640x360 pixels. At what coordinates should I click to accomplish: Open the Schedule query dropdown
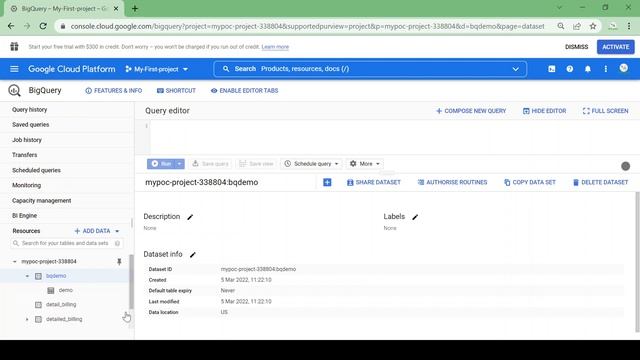(x=311, y=164)
